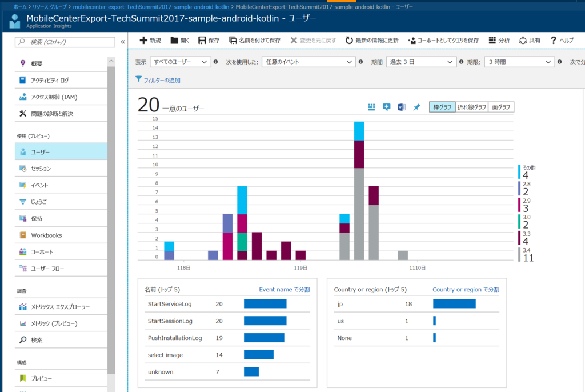Click the Word export icon
Screen dimensions: 585x392
[402, 107]
